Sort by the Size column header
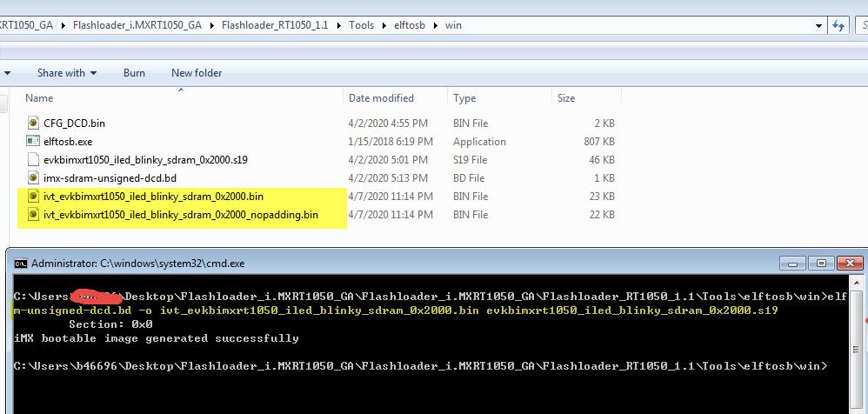The height and width of the screenshot is (414, 868). point(565,98)
